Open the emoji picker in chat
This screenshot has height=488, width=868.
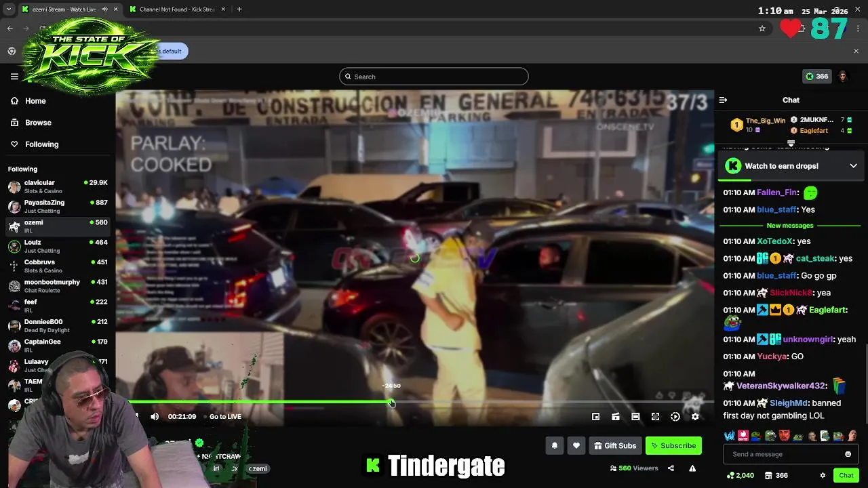click(x=848, y=454)
